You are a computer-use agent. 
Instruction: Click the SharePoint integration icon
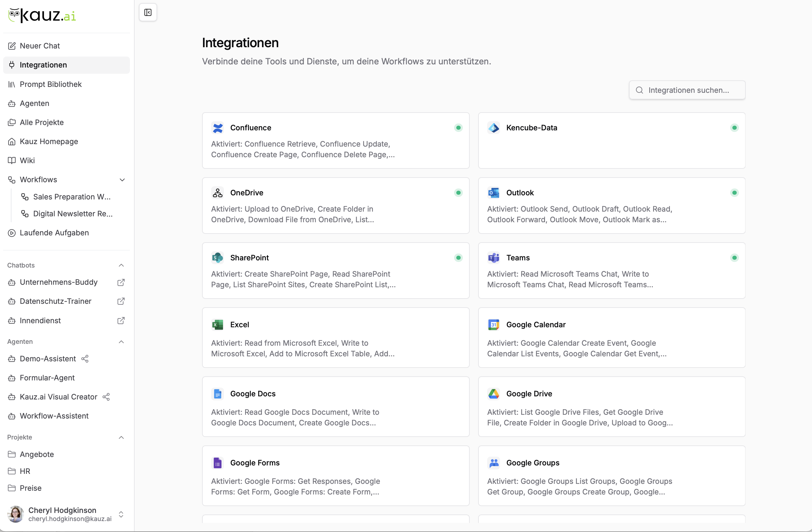[x=218, y=258]
